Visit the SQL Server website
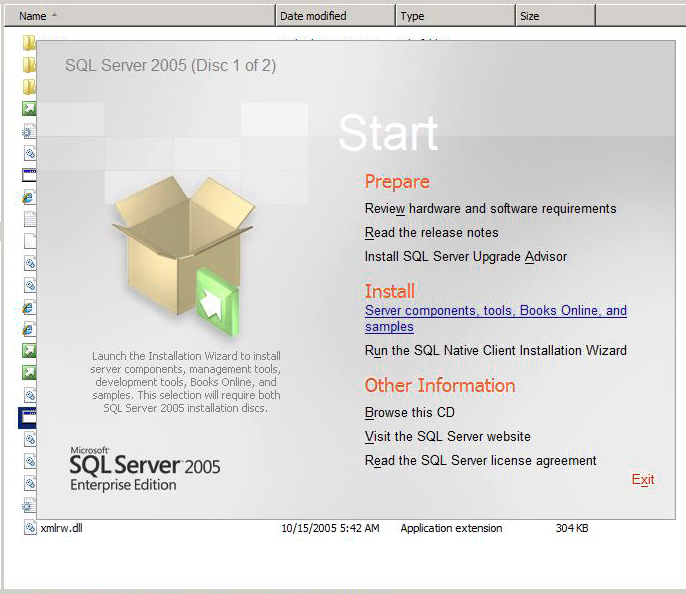 (447, 437)
